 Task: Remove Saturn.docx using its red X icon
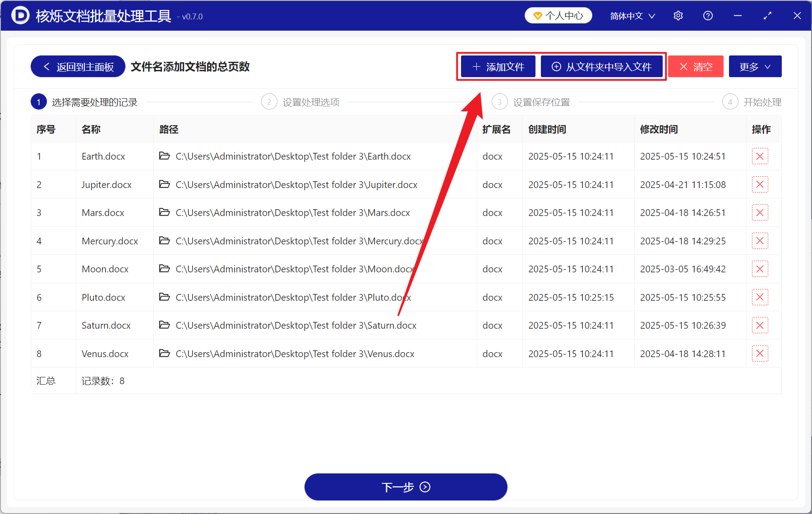tap(760, 326)
